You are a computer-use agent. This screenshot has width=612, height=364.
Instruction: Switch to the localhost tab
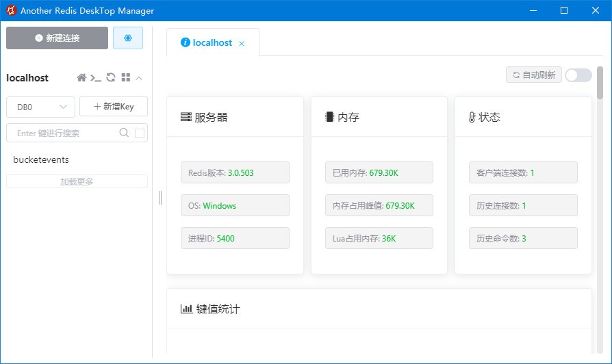212,42
